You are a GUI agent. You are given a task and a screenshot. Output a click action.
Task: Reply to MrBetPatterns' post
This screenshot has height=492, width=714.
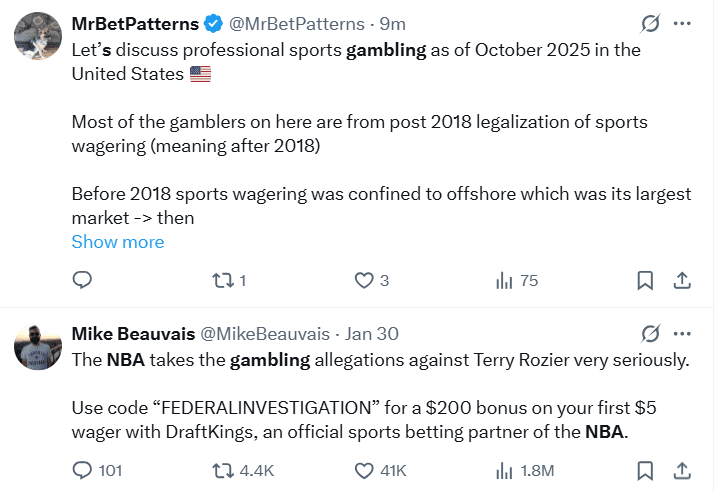pos(82,281)
